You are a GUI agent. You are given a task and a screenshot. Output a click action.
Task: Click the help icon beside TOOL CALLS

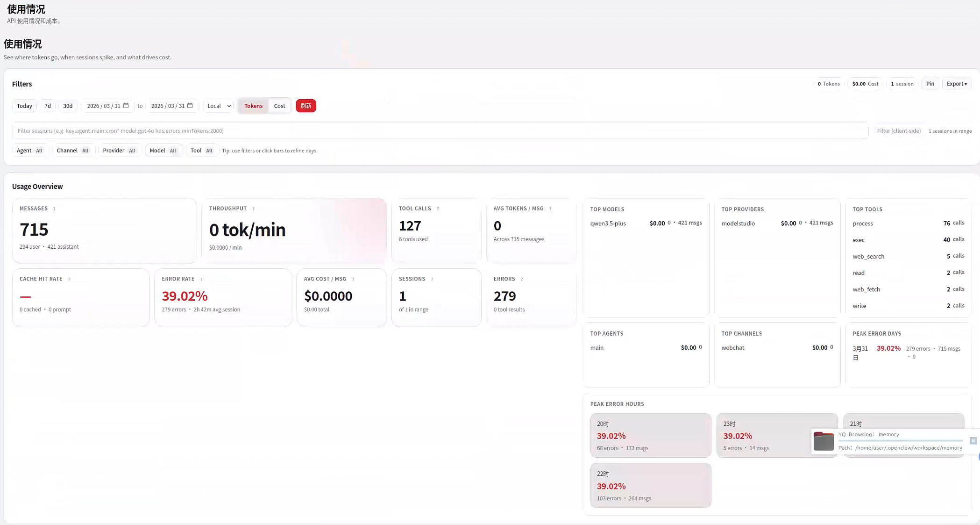(438, 209)
